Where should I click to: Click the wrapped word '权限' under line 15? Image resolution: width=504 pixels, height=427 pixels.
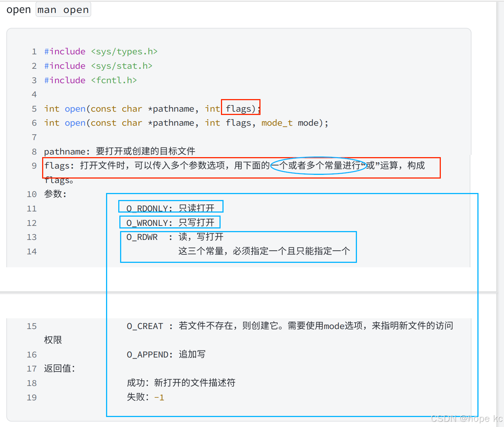[x=53, y=340]
